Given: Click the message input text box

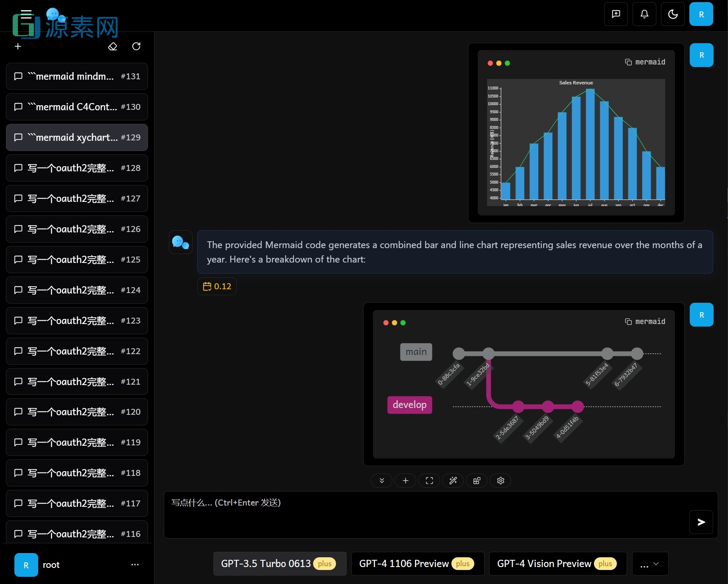Looking at the screenshot, I should click(424, 514).
